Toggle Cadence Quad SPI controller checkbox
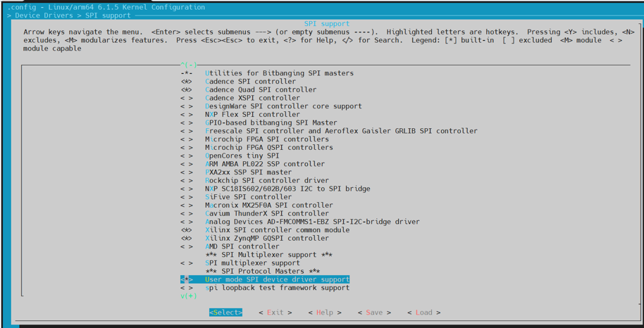Viewport: 644px width, 328px height. pyautogui.click(x=186, y=90)
